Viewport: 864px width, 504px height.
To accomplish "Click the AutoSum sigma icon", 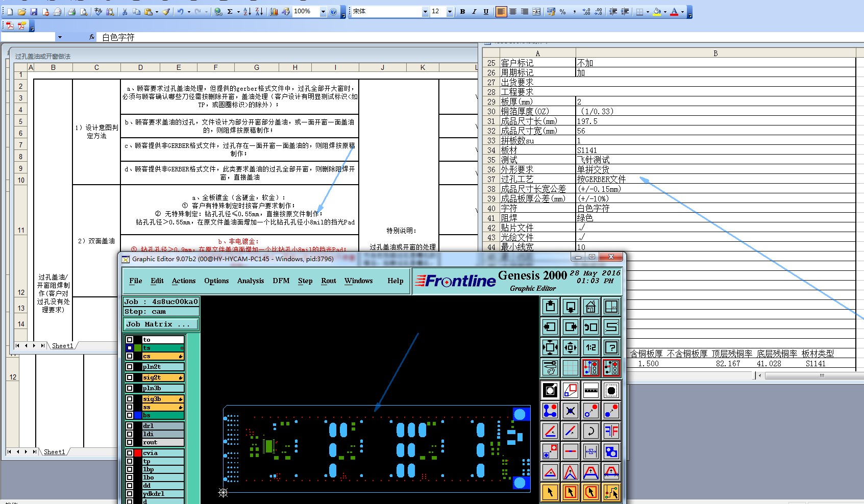I will click(230, 12).
